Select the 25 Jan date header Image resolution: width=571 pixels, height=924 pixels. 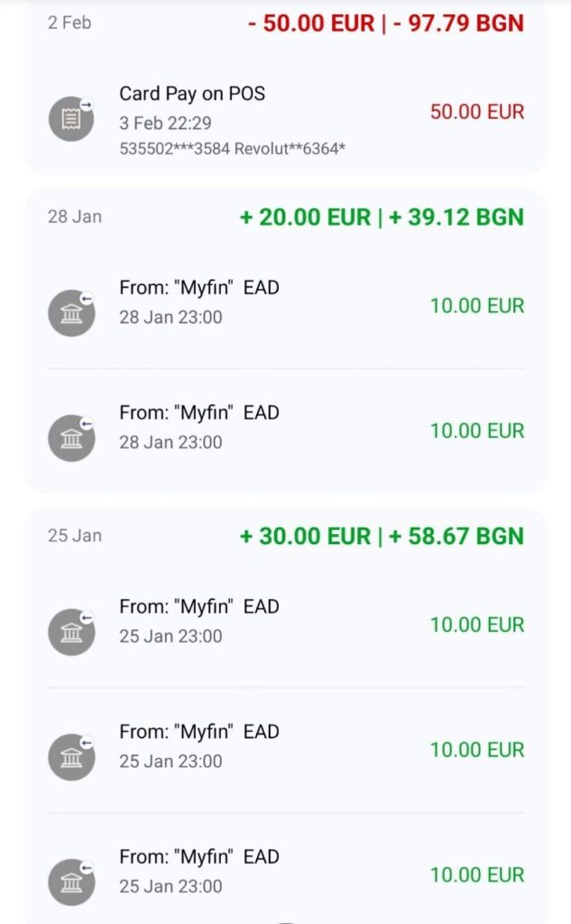tap(75, 535)
